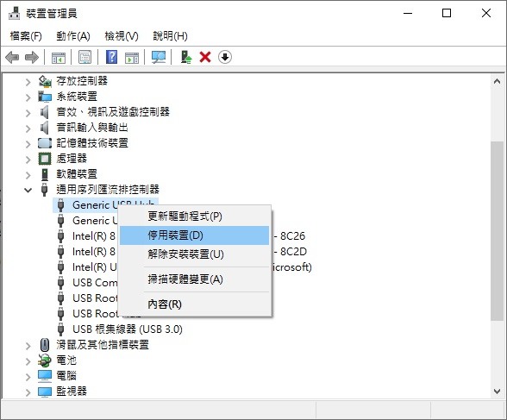Expand the 音效、視訊及遊戲控制器 node

pos(28,113)
